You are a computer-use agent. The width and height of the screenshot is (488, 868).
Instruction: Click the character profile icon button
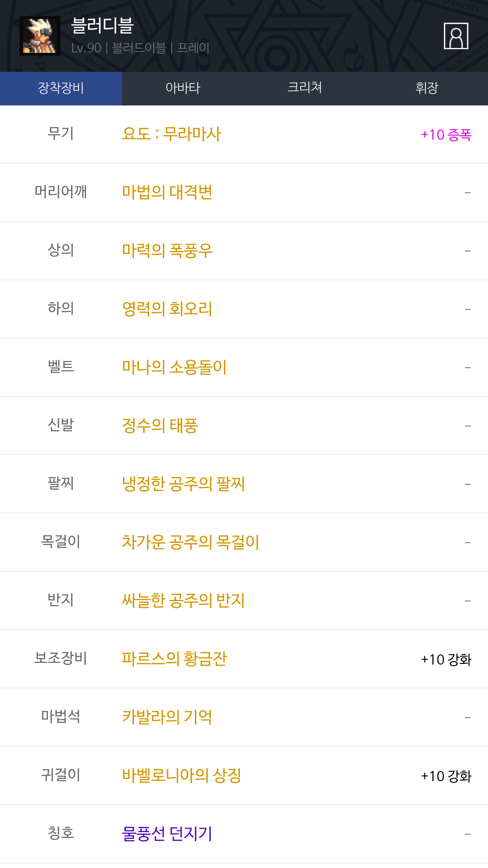pos(456,36)
